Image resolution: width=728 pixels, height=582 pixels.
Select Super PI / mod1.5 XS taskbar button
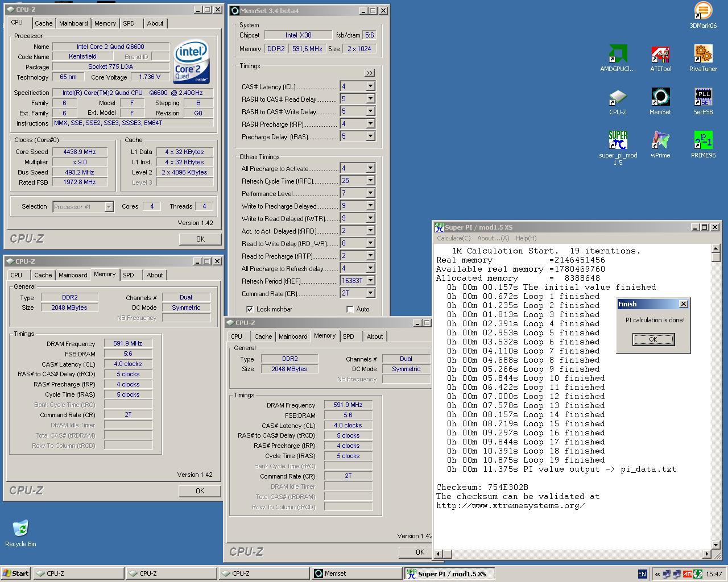point(449,573)
